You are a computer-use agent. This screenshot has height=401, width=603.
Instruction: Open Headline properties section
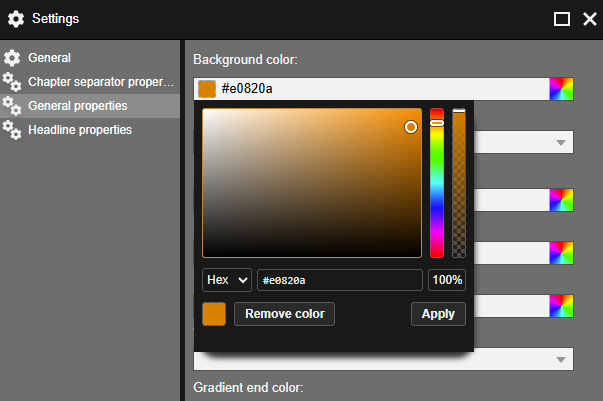90,130
